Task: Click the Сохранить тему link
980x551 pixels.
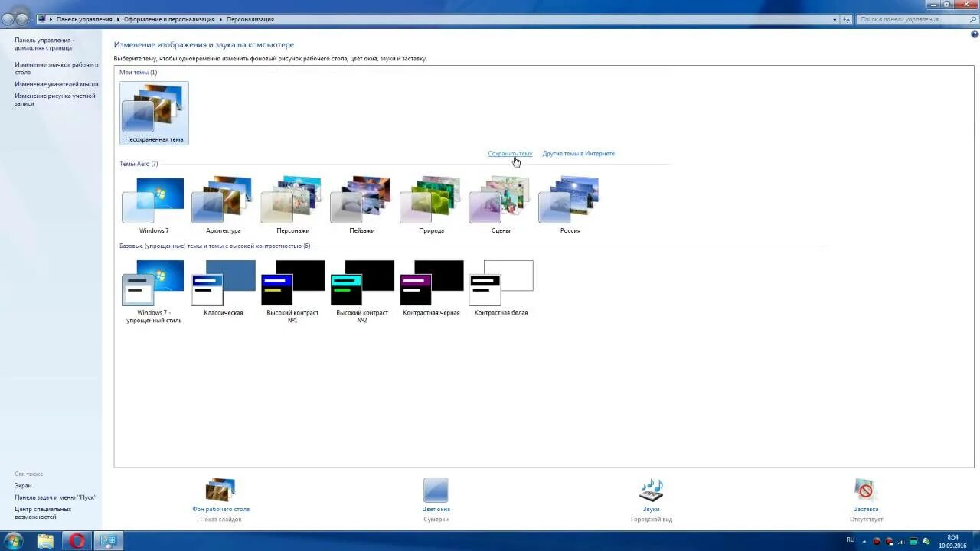Action: pyautogui.click(x=510, y=153)
